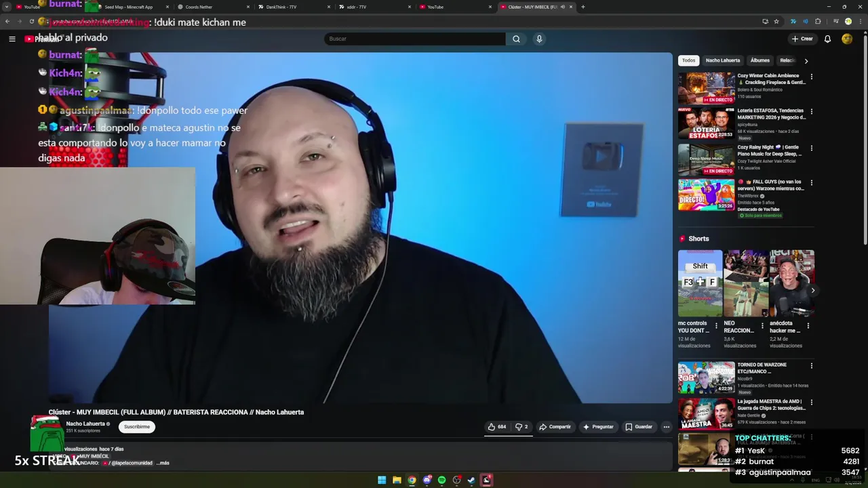Click the Crear create button
Screen dimensions: 868x488
click(x=802, y=39)
